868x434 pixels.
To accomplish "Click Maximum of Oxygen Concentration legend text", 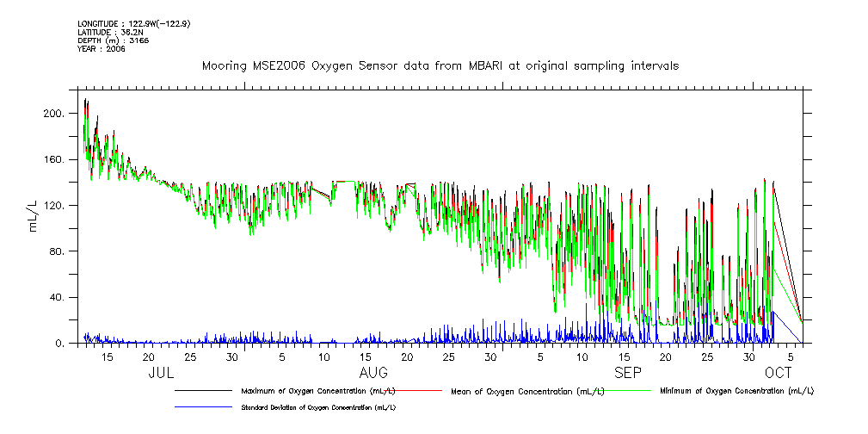I will click(317, 391).
